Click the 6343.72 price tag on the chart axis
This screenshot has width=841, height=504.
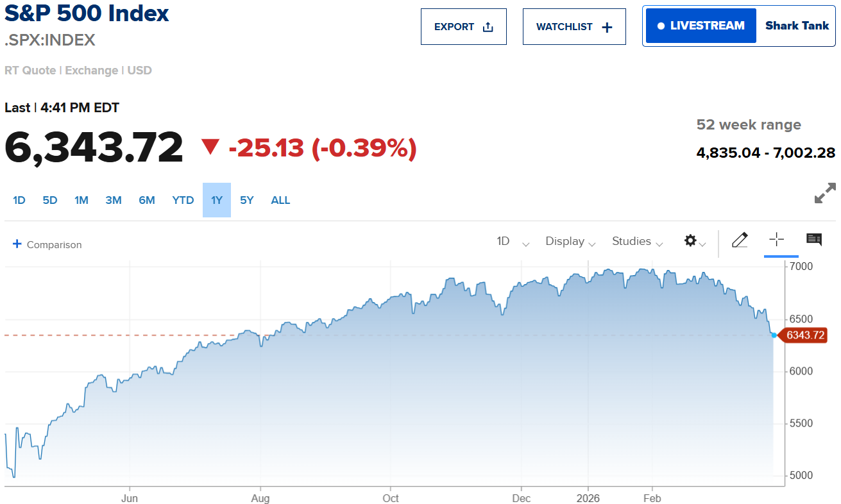(x=804, y=335)
